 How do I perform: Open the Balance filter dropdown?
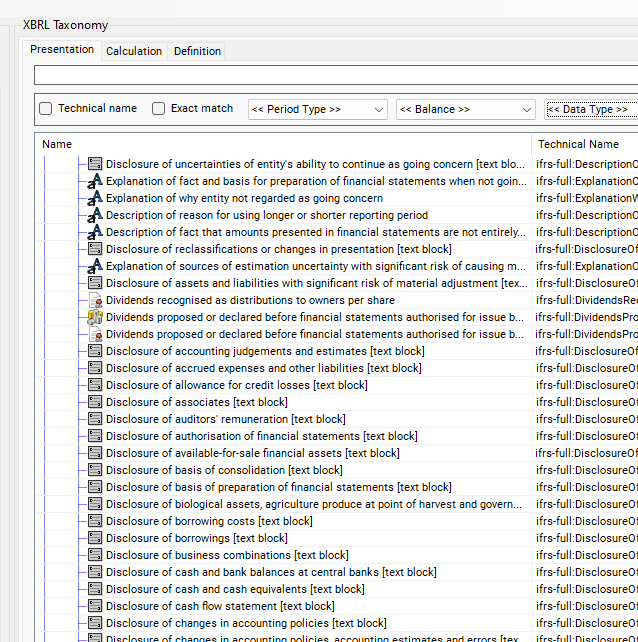point(465,109)
